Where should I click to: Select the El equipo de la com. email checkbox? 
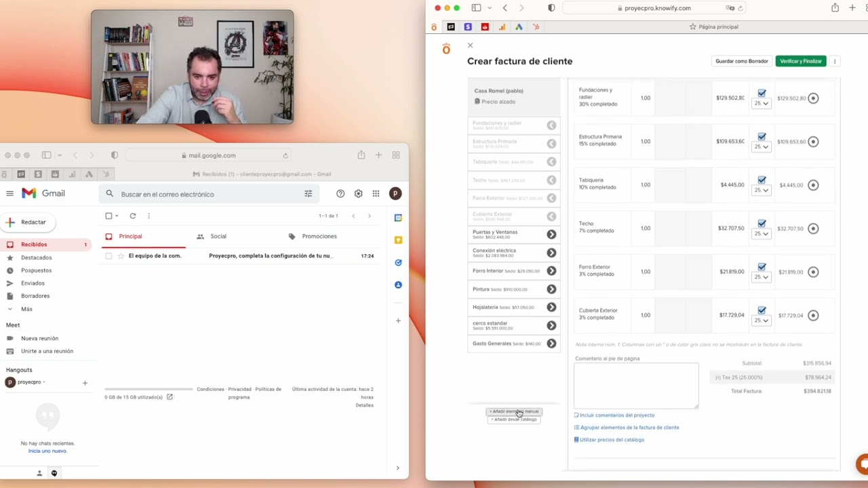pyautogui.click(x=108, y=256)
